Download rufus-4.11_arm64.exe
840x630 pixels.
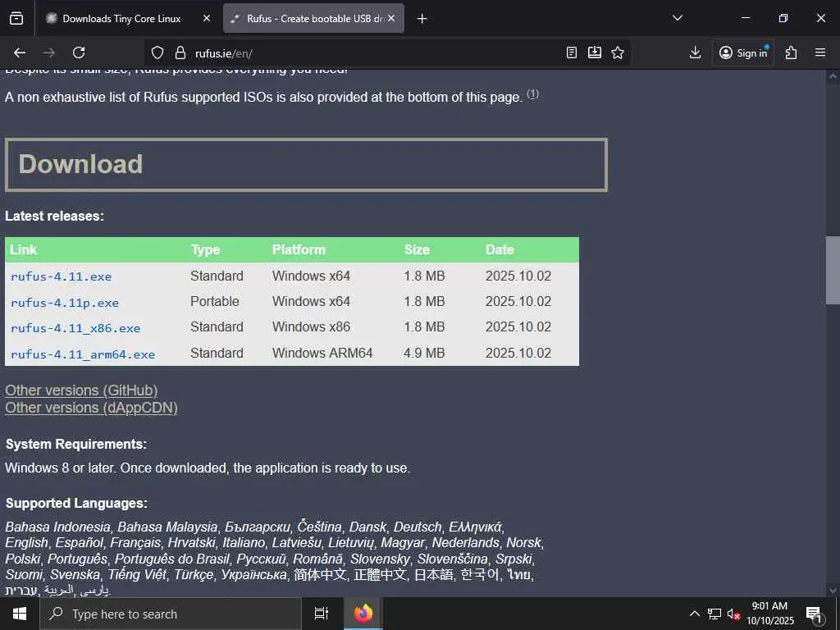[x=83, y=354]
